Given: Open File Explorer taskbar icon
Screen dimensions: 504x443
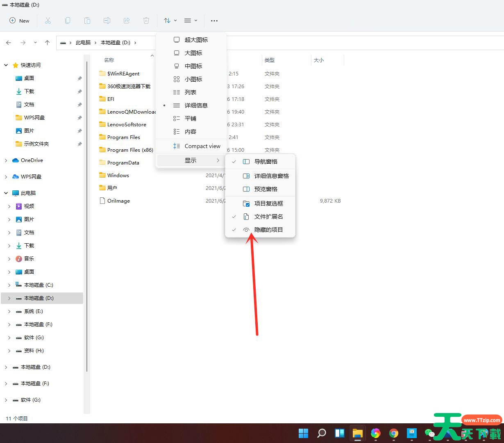Looking at the screenshot, I should click(357, 433).
